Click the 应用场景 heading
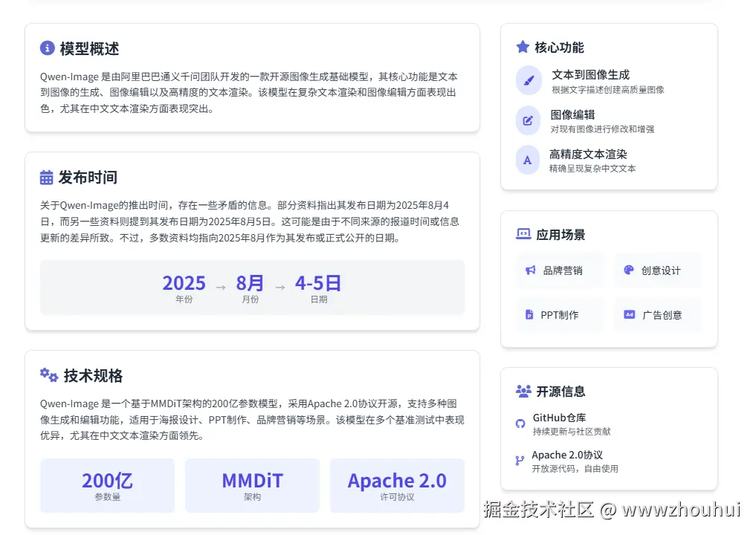Viewport: 756px width, 535px height. pos(560,235)
